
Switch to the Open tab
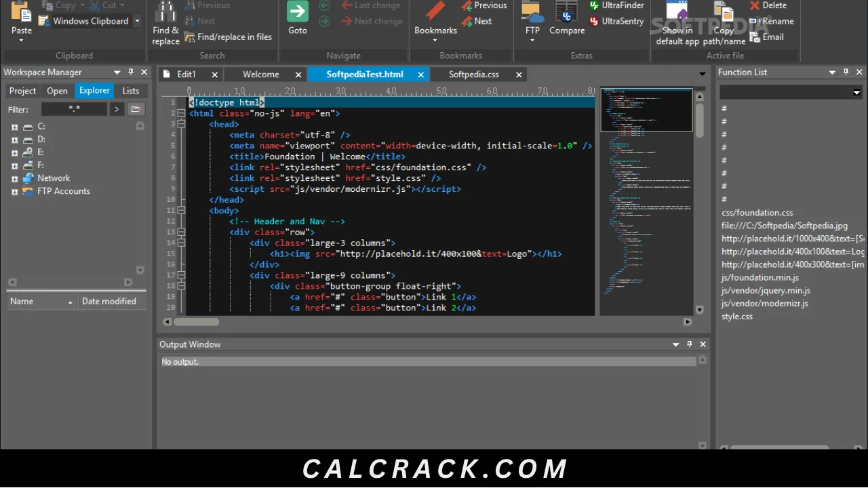pyautogui.click(x=57, y=91)
